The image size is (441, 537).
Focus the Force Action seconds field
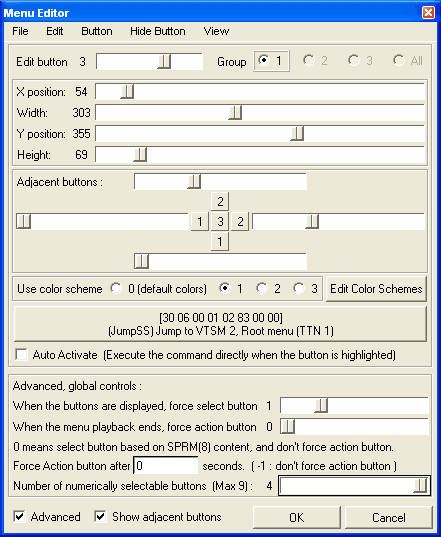coord(166,465)
